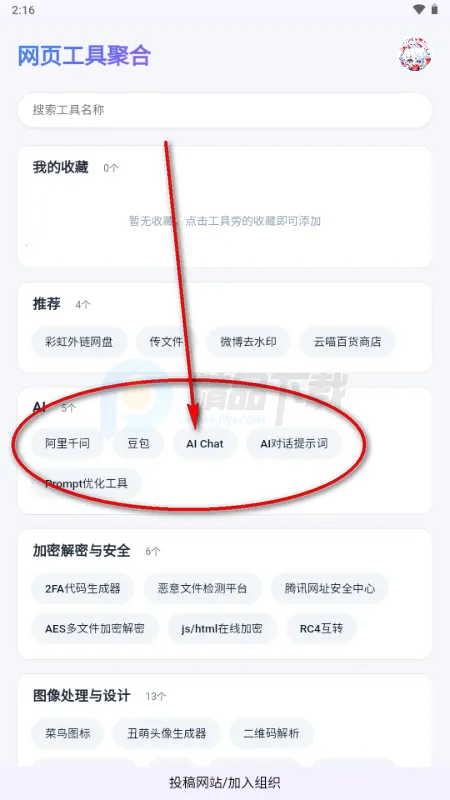Visit 腾讯网址安全中心
This screenshot has height=800, width=450.
pyautogui.click(x=330, y=588)
